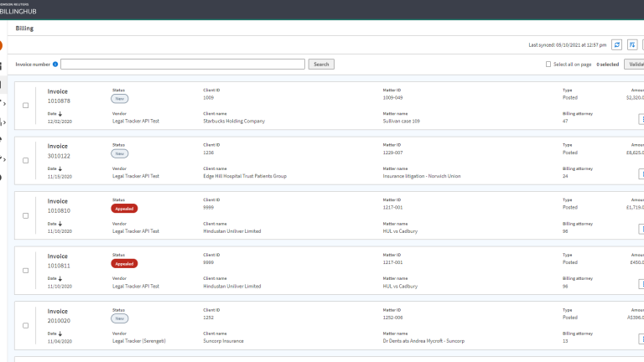Click the sort order icon beside refresh
Screen dimensions: 644x362
tap(633, 44)
